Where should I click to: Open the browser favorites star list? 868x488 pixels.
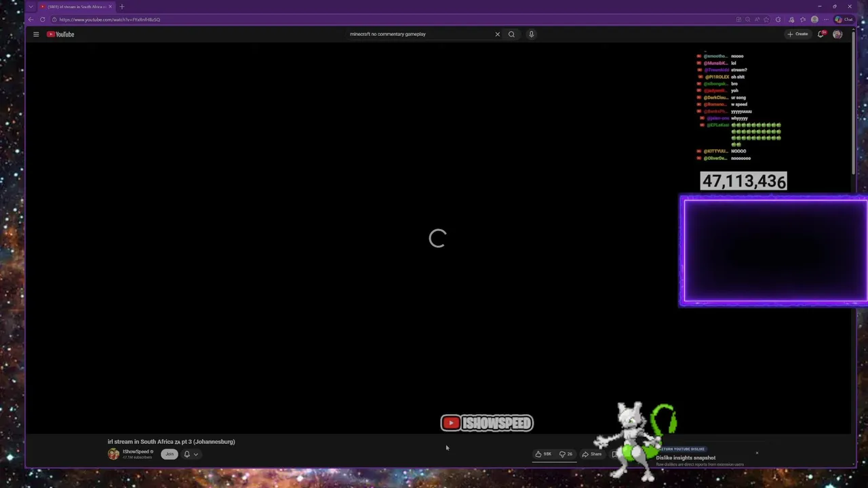[803, 20]
